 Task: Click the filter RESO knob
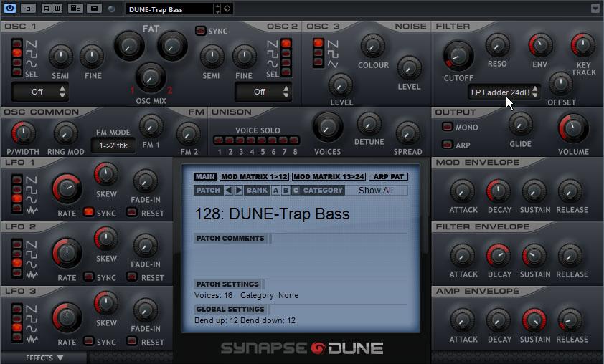click(497, 45)
